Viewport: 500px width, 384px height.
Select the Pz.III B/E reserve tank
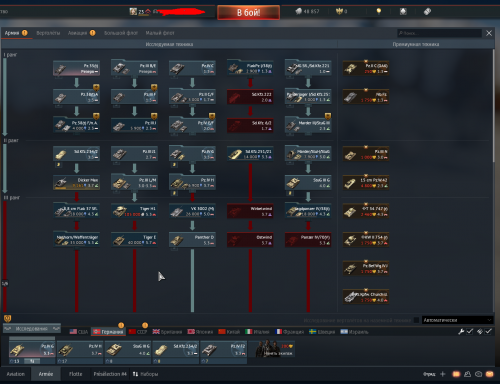coord(134,68)
